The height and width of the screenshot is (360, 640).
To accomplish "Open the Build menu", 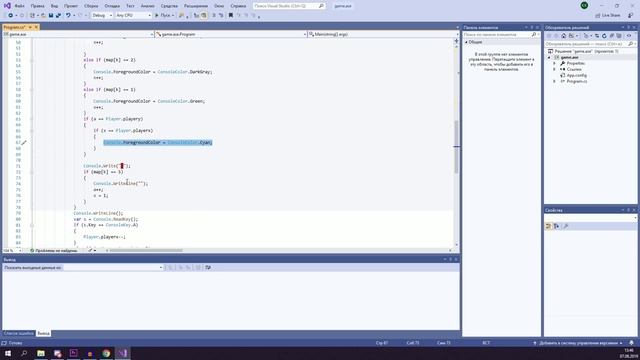I will 91,6.
